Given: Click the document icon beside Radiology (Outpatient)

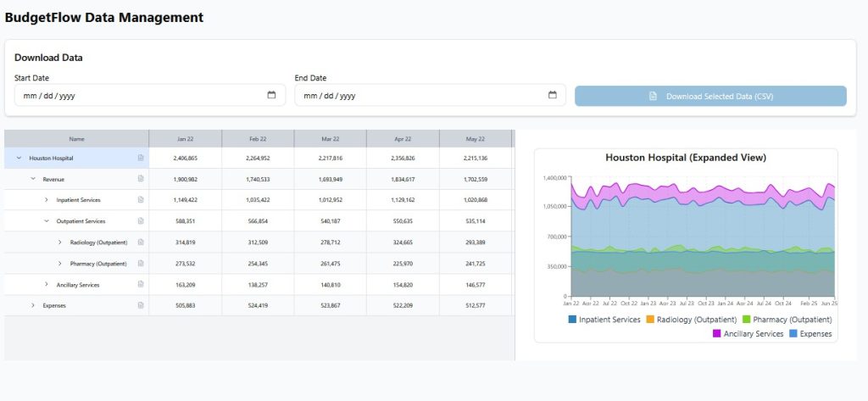Looking at the screenshot, I should [x=141, y=242].
